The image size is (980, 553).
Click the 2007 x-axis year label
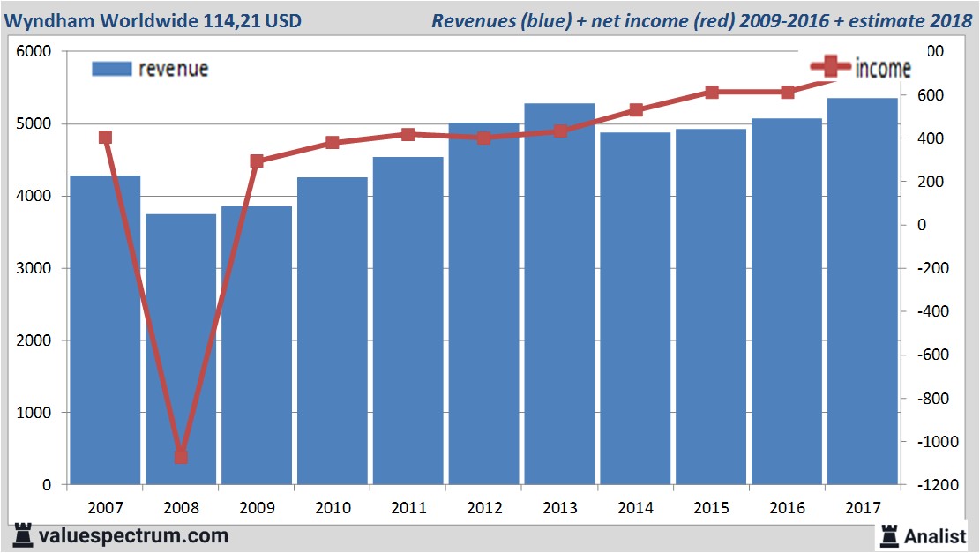click(105, 507)
